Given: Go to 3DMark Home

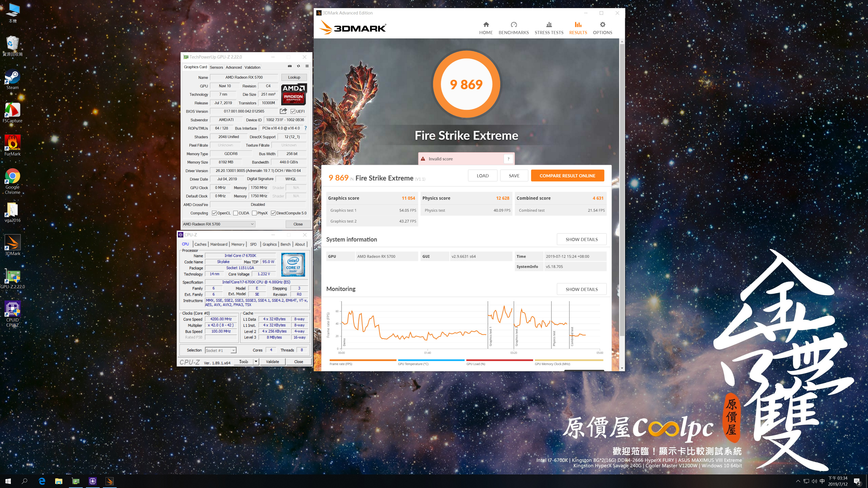Looking at the screenshot, I should (x=486, y=28).
